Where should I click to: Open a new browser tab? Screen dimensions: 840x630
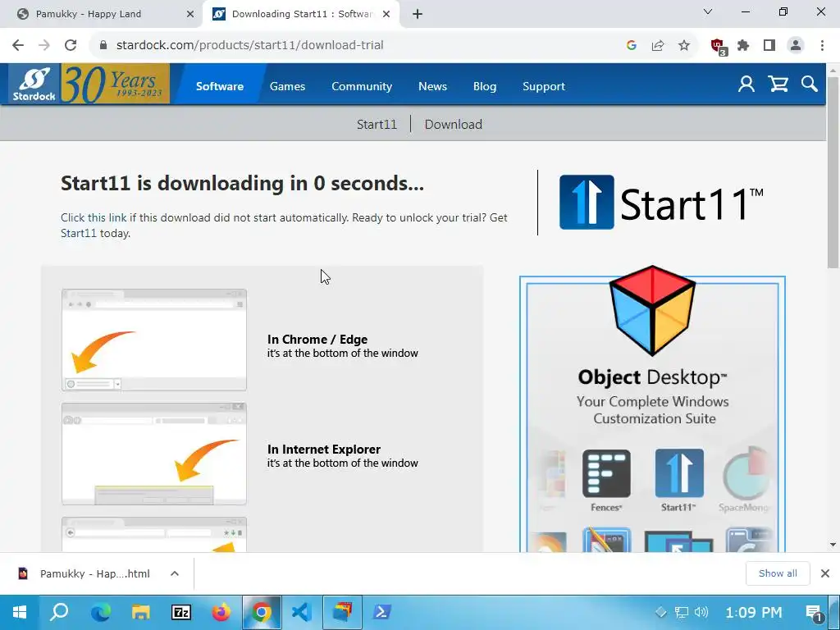coord(418,15)
